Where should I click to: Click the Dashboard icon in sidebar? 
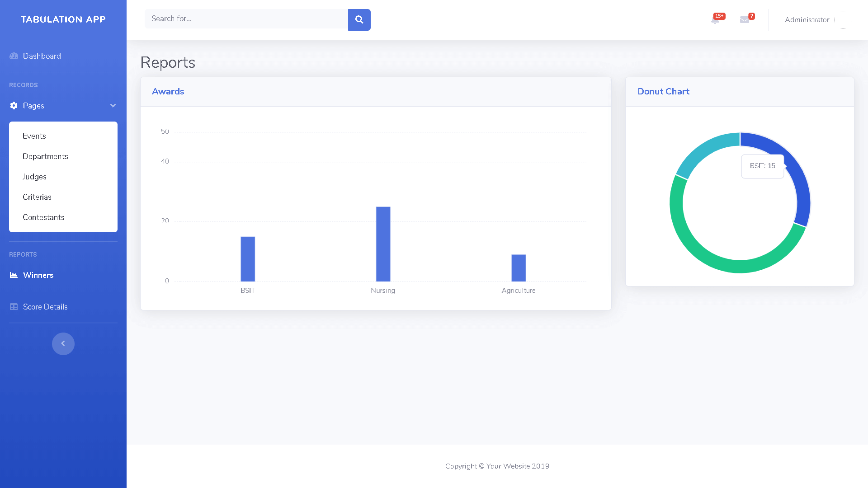[x=13, y=56]
